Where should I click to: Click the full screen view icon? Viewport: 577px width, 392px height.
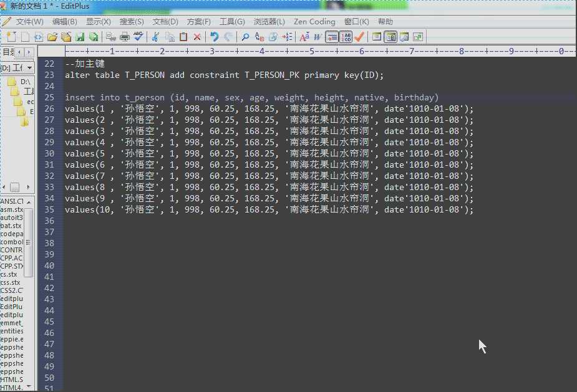pyautogui.click(x=418, y=37)
